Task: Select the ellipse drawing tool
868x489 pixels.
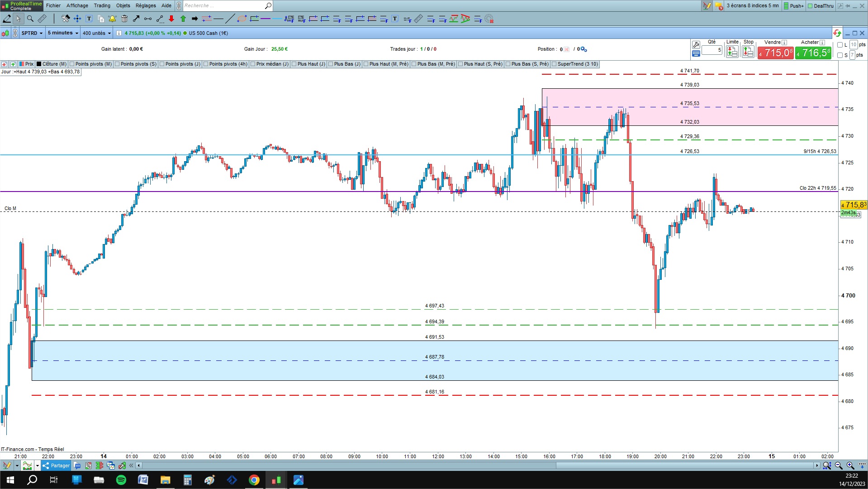Action: point(242,19)
